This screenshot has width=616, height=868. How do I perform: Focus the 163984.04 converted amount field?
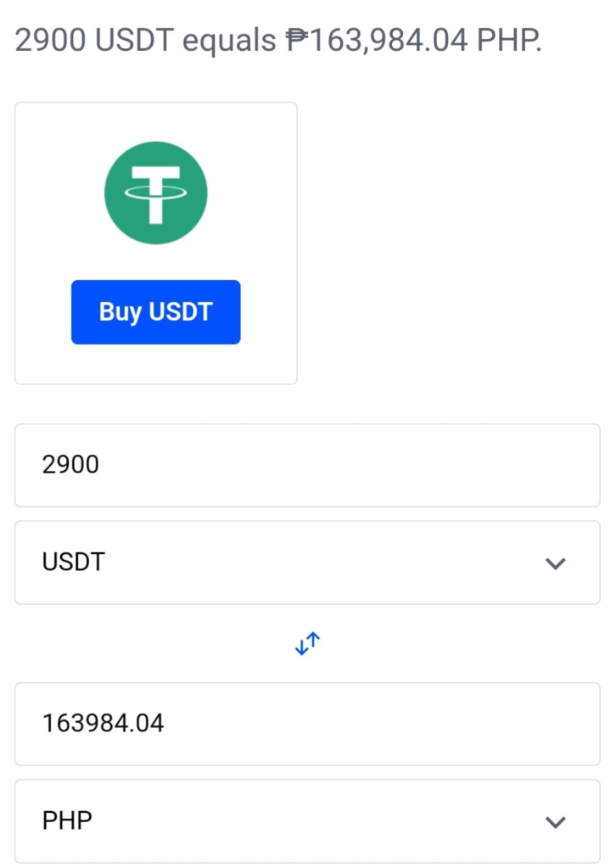tap(307, 724)
